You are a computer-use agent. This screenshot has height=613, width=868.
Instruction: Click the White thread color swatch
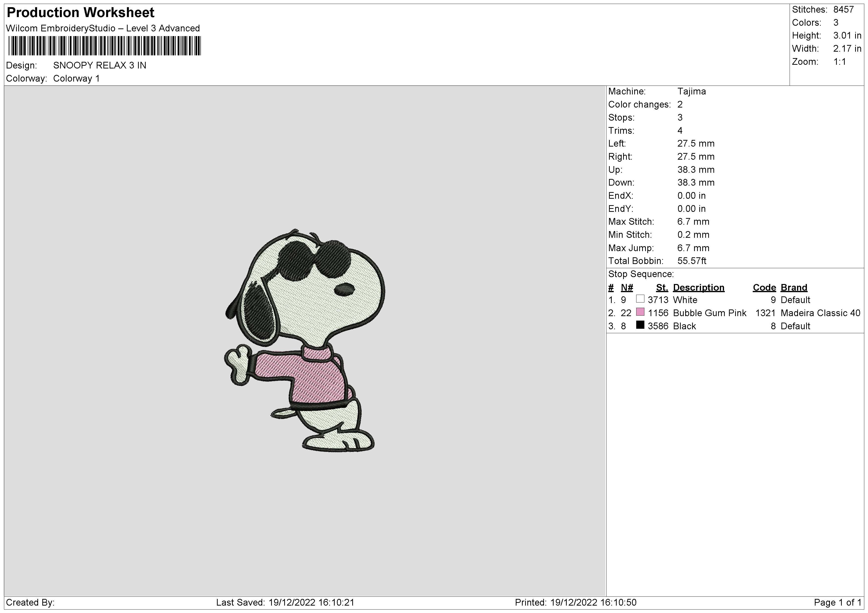pos(640,299)
